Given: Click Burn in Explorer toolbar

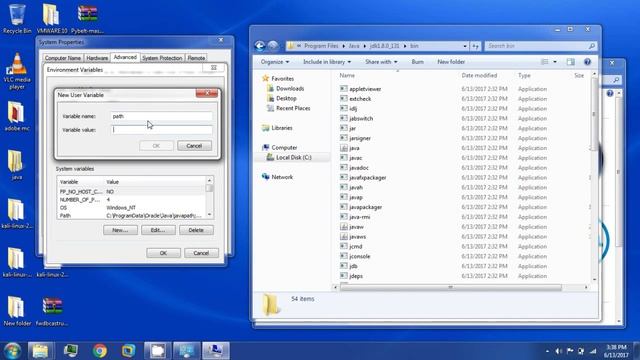Looking at the screenshot, I should (417, 62).
